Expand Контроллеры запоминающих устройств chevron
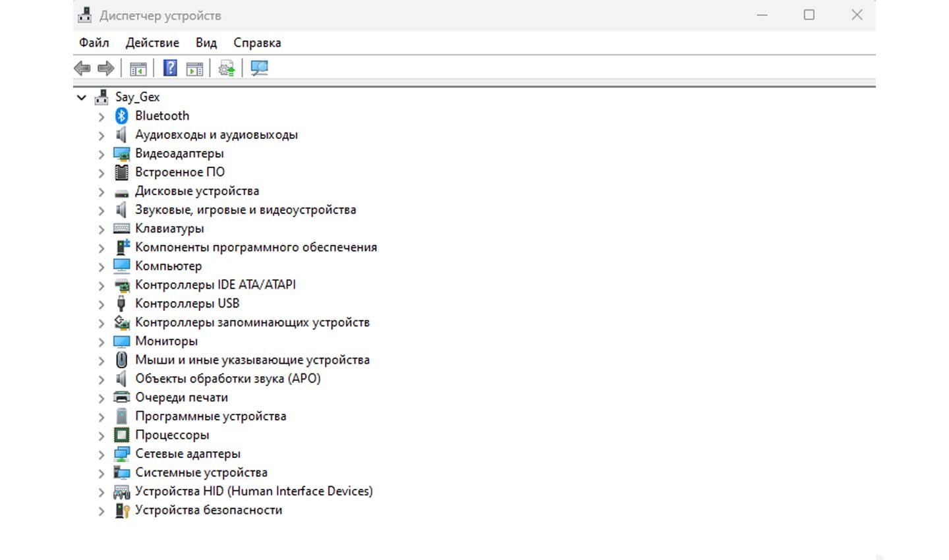The height and width of the screenshot is (560, 949). point(101,323)
